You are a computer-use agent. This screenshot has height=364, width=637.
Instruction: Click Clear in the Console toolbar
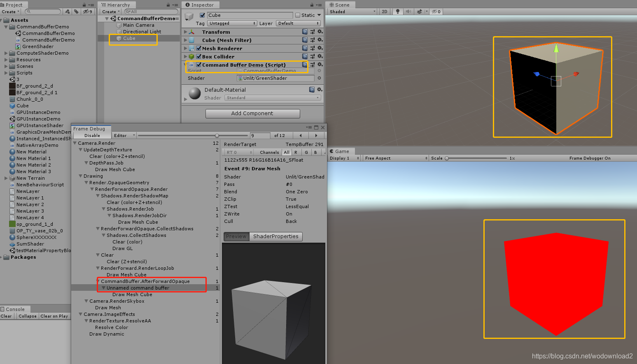[x=7, y=316]
